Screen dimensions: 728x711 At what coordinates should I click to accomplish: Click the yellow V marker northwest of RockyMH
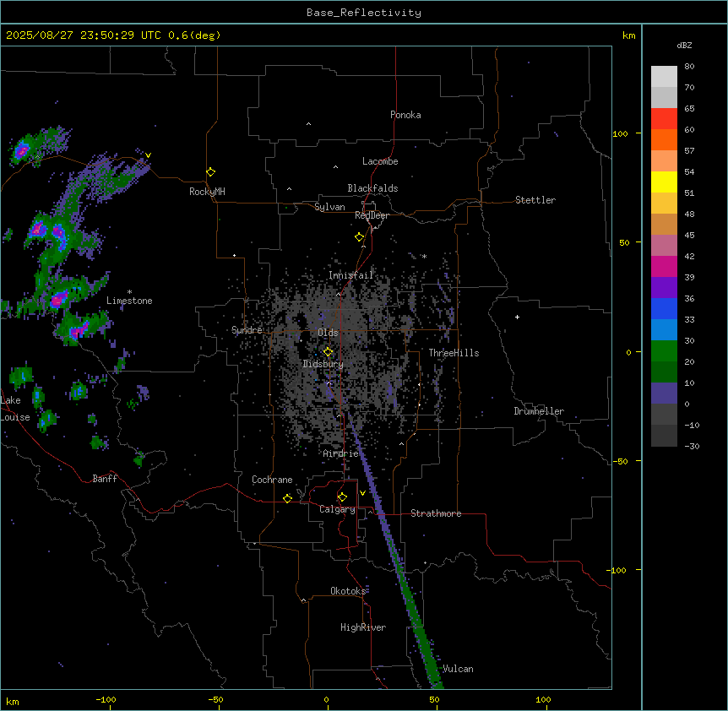click(148, 155)
